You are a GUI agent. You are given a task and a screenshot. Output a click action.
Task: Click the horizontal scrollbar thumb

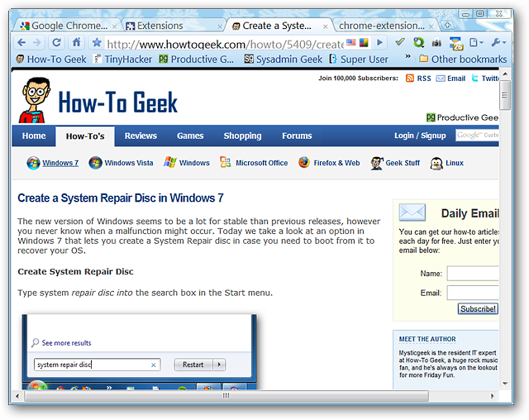tap(226, 396)
